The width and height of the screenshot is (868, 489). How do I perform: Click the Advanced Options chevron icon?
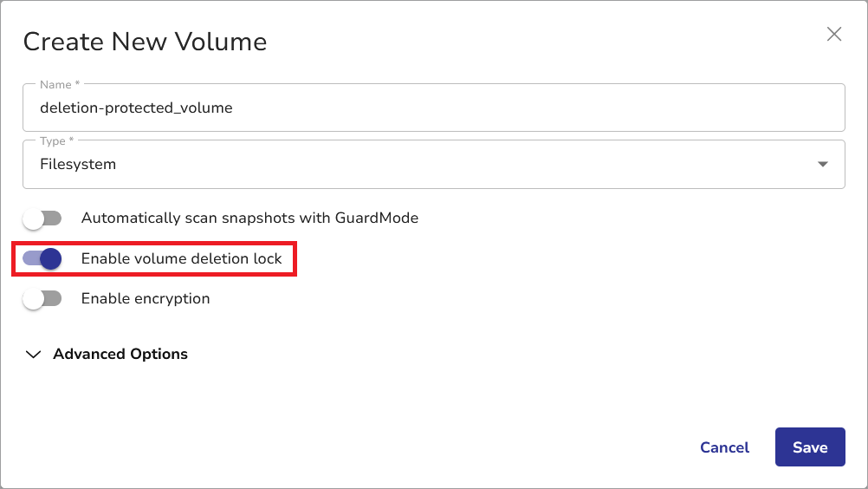click(x=34, y=354)
